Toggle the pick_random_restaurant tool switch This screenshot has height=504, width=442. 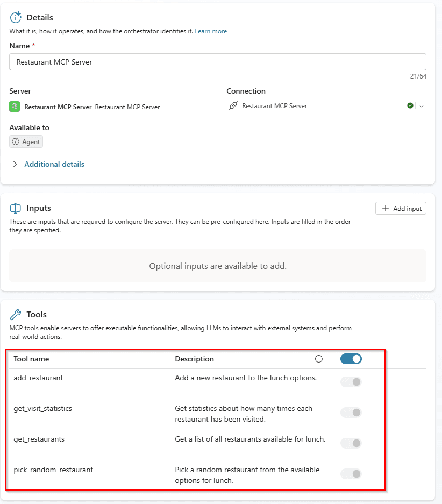coord(351,474)
